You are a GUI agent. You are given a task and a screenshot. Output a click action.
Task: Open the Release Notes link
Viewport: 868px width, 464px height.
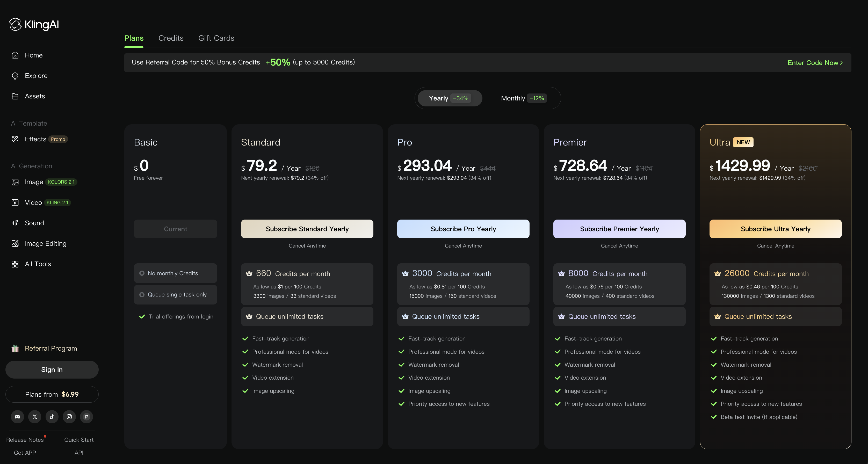(x=25, y=440)
